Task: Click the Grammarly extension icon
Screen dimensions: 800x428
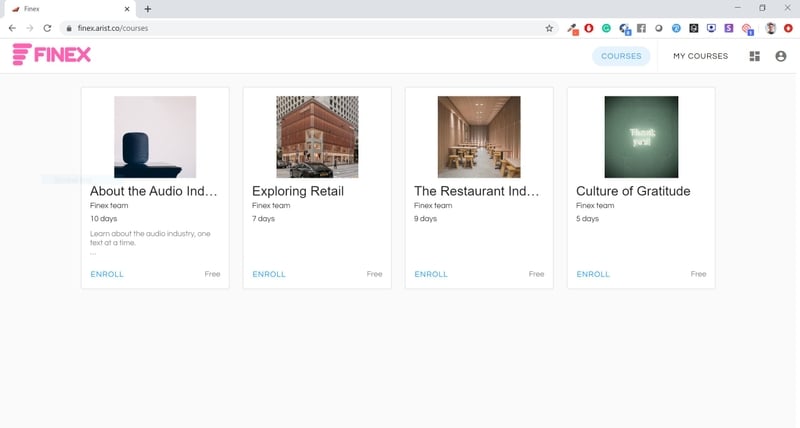Action: (606, 28)
